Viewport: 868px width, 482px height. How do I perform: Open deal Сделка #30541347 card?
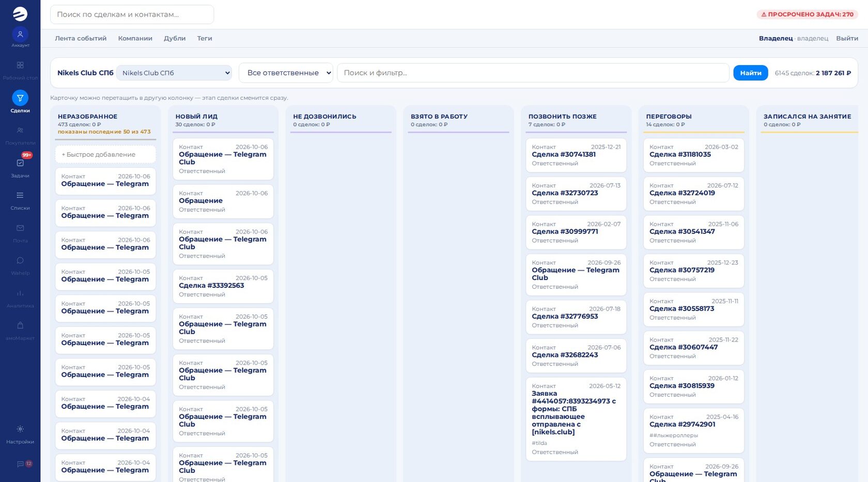click(x=694, y=232)
